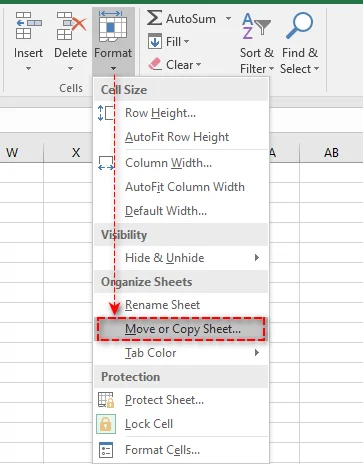Click the Row Height icon
The height and width of the screenshot is (464, 363).
coord(106,113)
